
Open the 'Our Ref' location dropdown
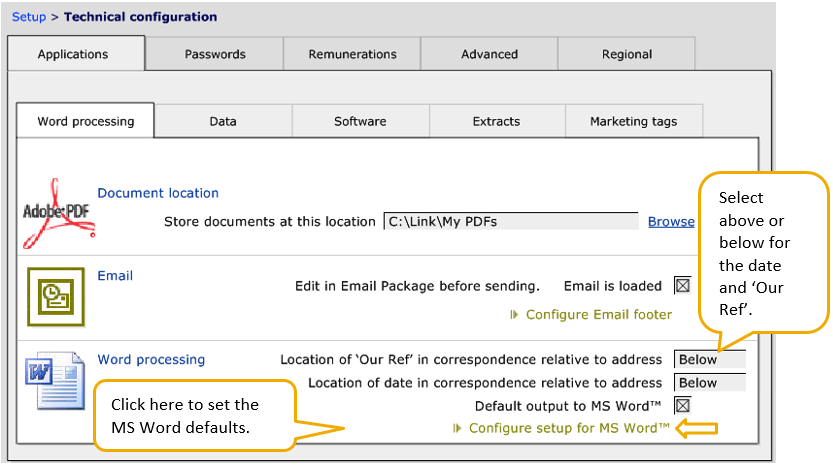pyautogui.click(x=710, y=359)
